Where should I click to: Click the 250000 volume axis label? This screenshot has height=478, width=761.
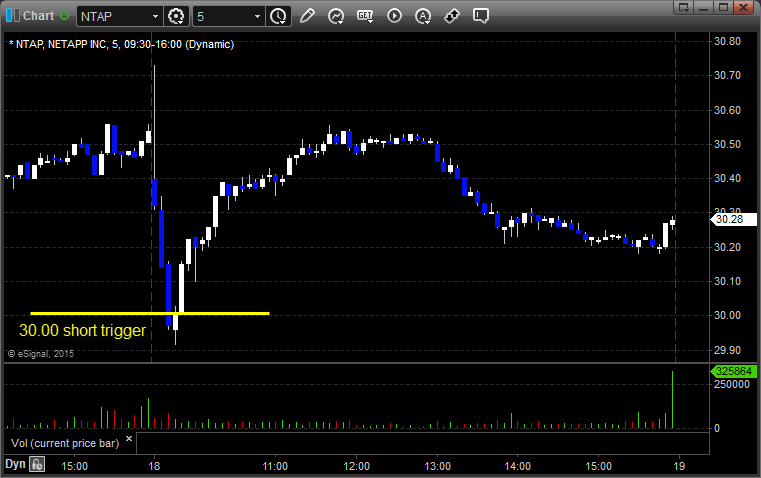point(732,384)
